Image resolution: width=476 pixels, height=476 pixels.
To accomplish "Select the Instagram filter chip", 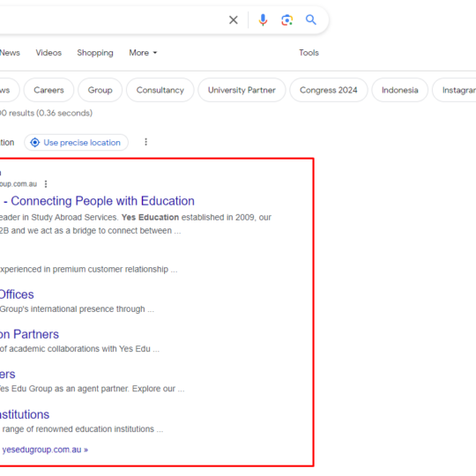I will [454, 90].
